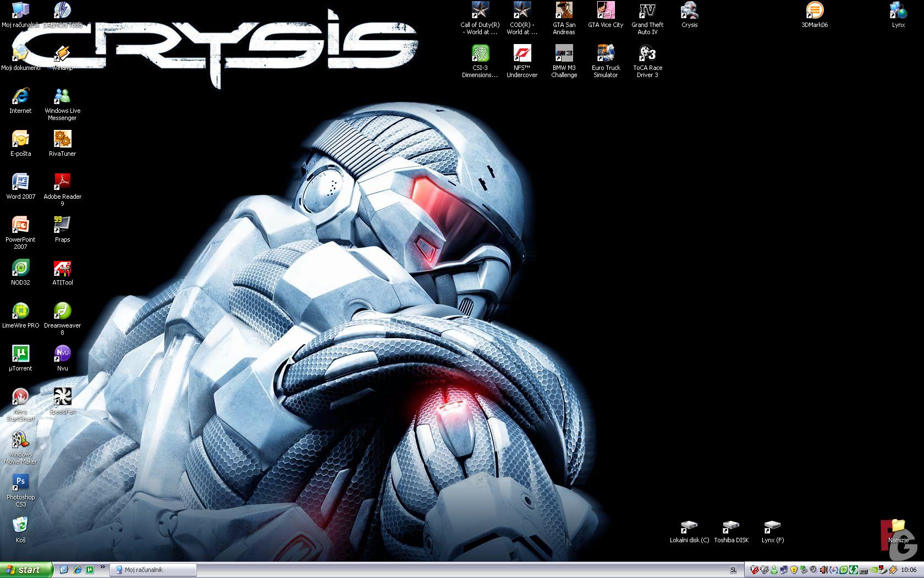
Task: Select the Lynx (F) drive shortcut
Action: pos(773,531)
